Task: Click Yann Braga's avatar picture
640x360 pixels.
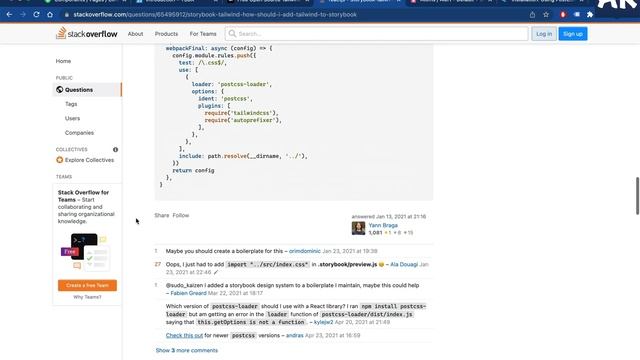Action: pos(358,228)
